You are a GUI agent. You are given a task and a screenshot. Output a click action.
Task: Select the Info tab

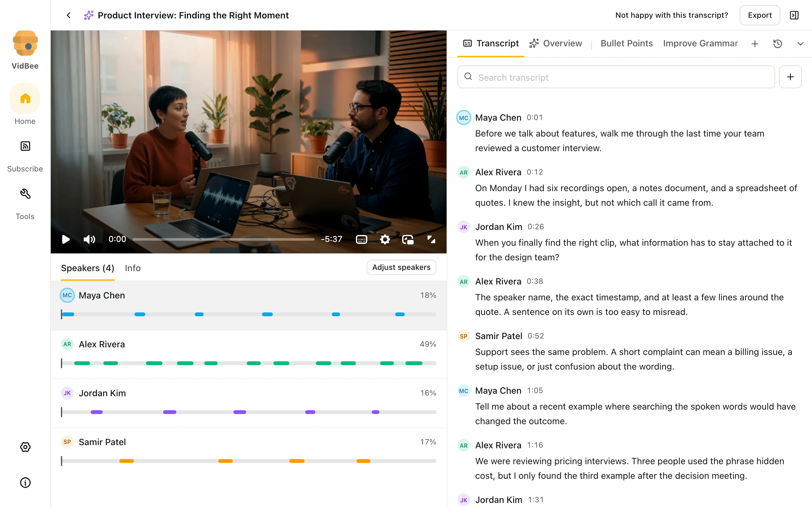[x=133, y=268]
